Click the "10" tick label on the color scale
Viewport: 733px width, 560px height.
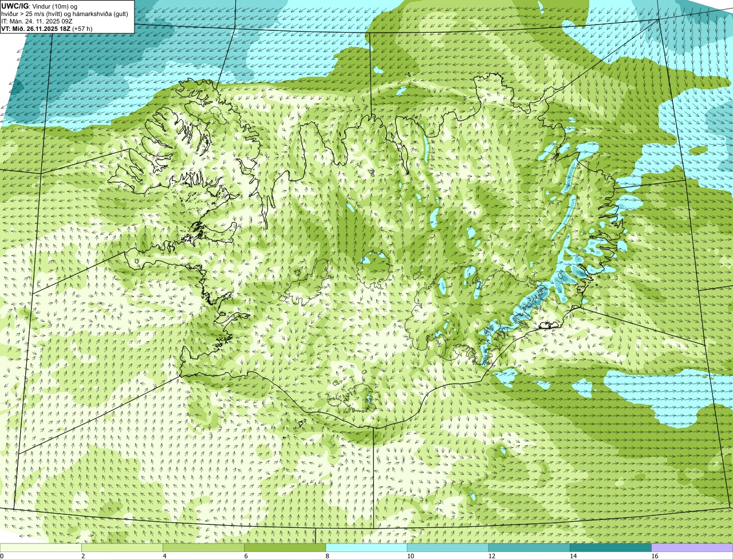[410, 556]
